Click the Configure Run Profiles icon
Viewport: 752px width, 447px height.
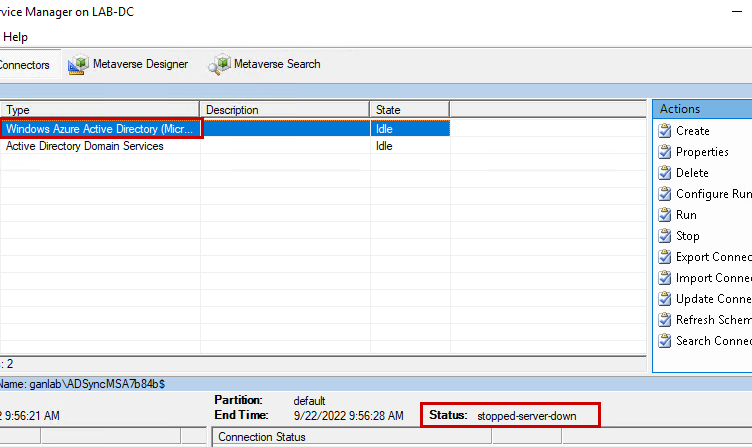point(665,194)
